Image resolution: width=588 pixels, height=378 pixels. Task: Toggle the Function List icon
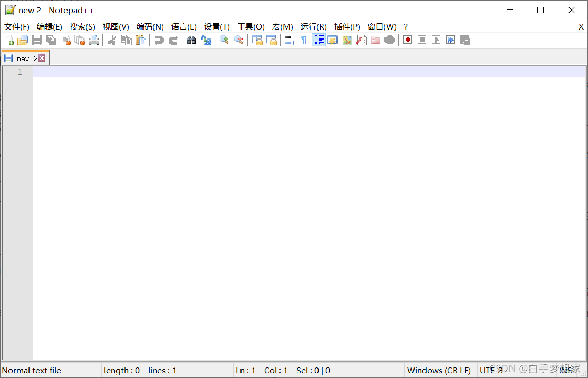click(x=361, y=40)
